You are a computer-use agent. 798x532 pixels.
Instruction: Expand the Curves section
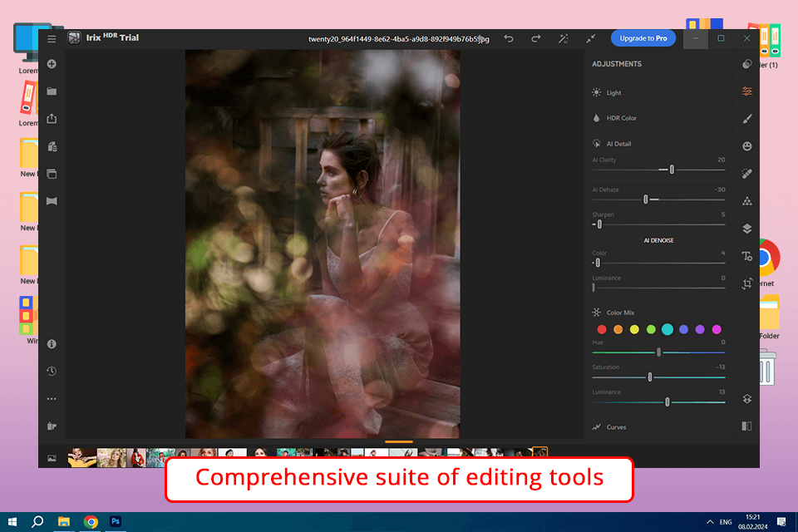(615, 427)
